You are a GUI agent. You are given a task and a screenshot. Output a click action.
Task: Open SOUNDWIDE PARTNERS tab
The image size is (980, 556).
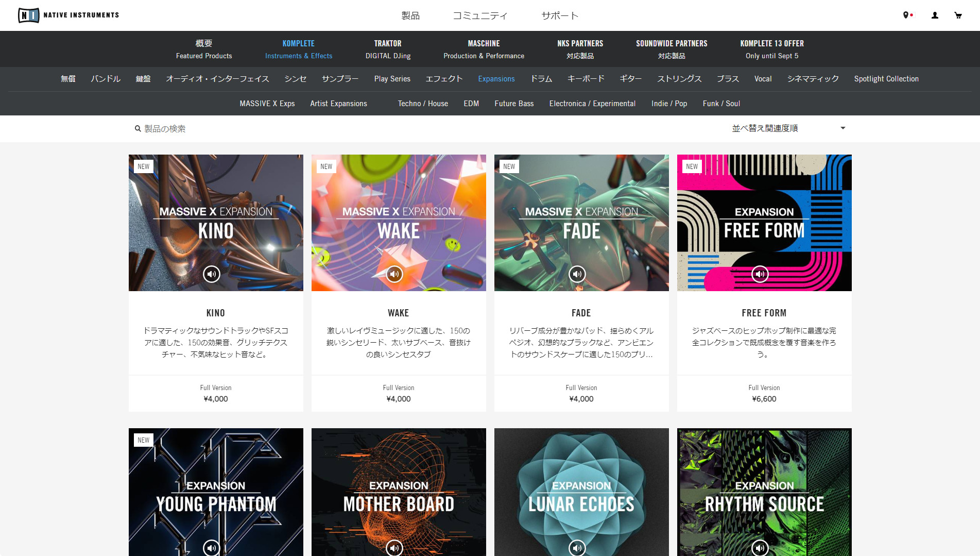tap(672, 49)
